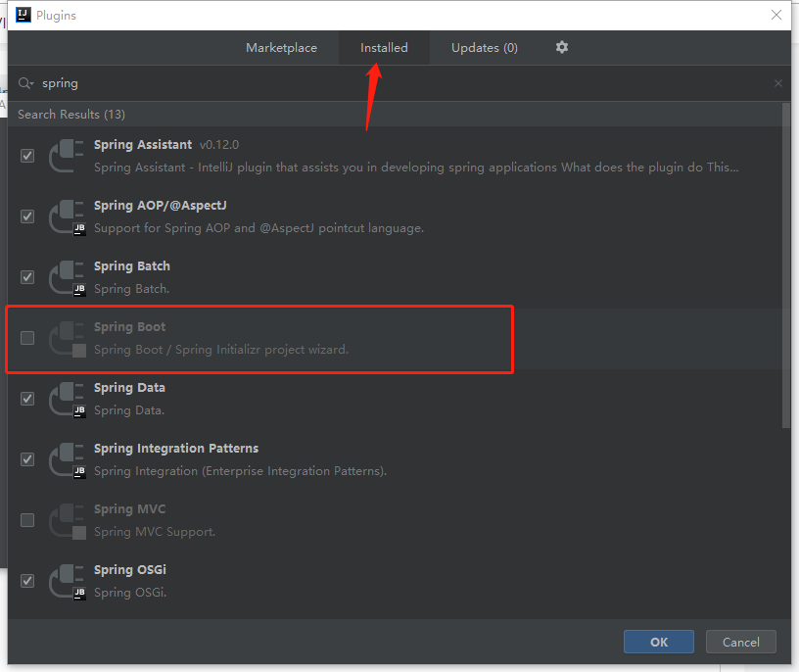Select the Spring Assistant plugin name
799x672 pixels.
[x=143, y=145]
